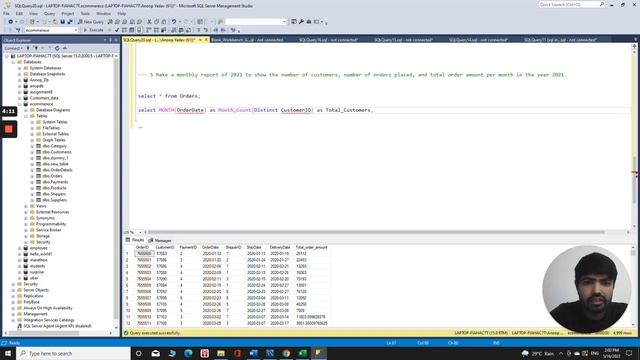The width and height of the screenshot is (640, 360).
Task: Click the Windows Start button
Action: tap(8, 353)
